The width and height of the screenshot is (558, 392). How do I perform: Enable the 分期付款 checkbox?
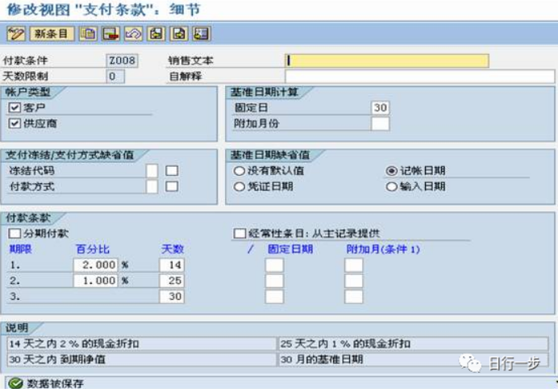point(15,233)
